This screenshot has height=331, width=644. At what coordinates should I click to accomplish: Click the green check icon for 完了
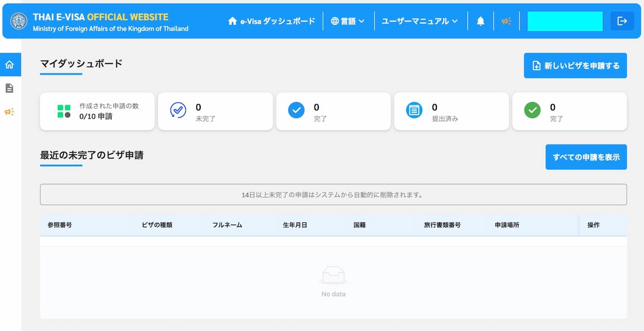coord(532,110)
